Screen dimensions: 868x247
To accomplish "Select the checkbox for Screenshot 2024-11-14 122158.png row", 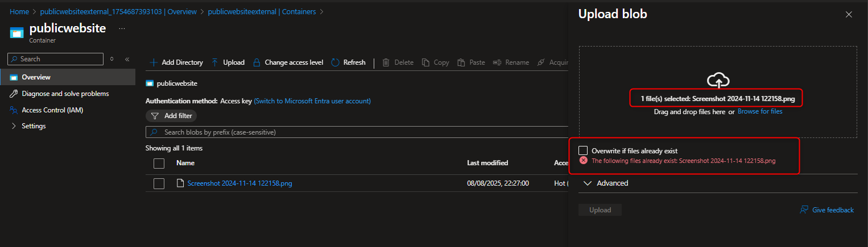I will click(x=159, y=183).
